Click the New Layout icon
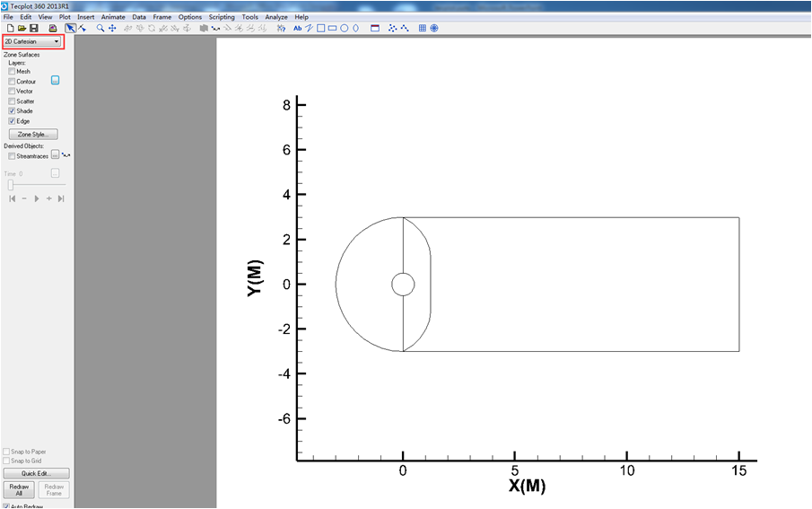 [10, 28]
